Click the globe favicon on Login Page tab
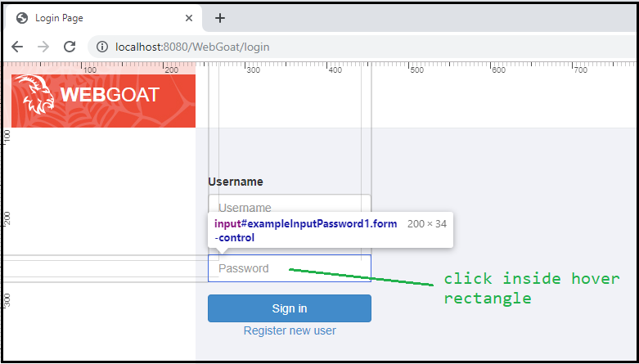639x364 pixels. (22, 18)
